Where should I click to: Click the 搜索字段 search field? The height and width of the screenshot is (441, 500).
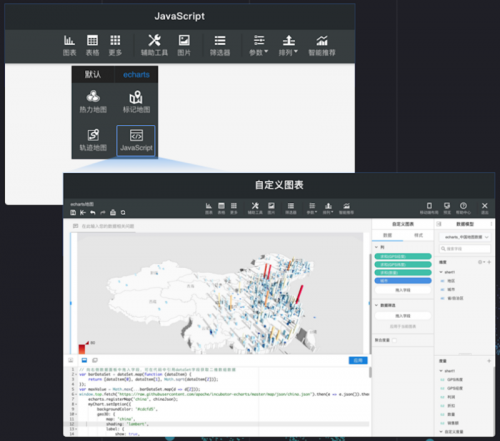[x=465, y=249]
